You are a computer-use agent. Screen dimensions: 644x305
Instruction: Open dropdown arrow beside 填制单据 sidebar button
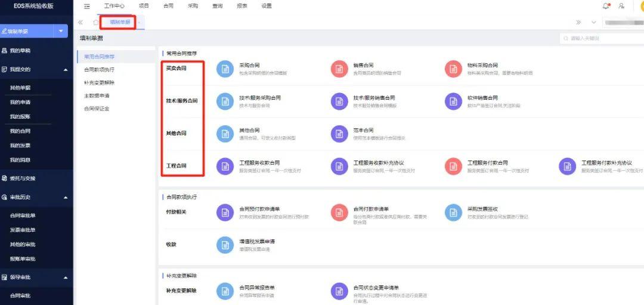61,31
